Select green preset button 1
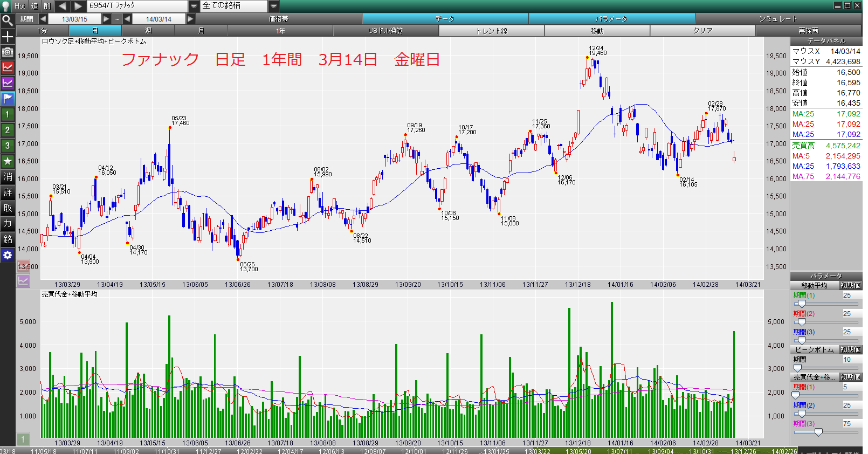This screenshot has height=454, width=868. (x=8, y=114)
